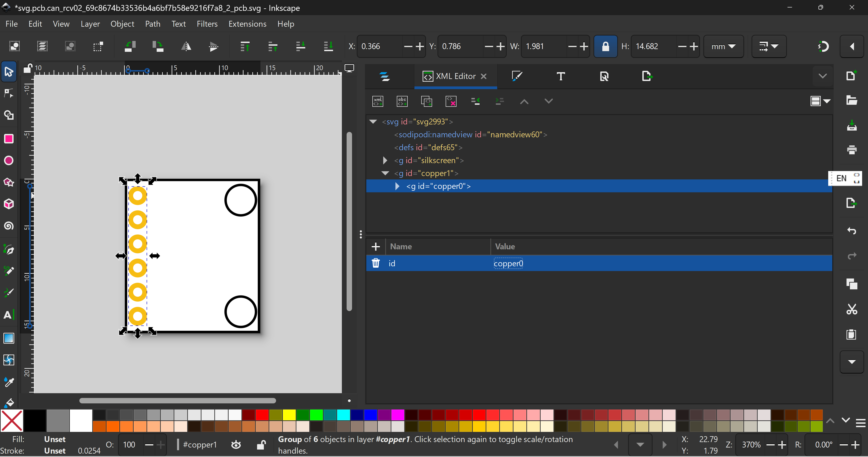Click the Flip horizontally icon
868x457 pixels.
click(x=186, y=46)
